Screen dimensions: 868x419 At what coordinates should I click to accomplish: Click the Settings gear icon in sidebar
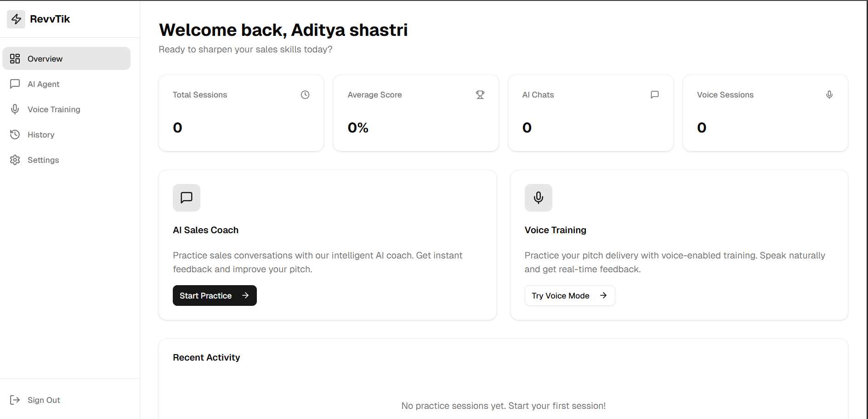(x=15, y=160)
